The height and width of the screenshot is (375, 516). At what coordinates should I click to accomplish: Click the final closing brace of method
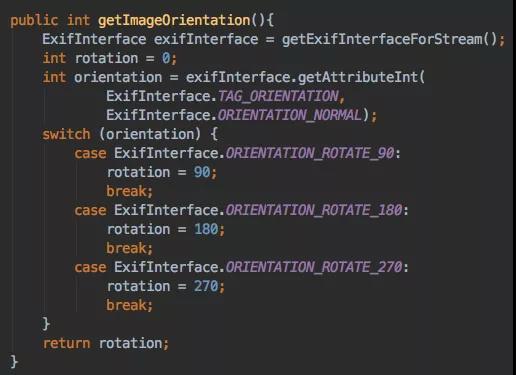(x=14, y=362)
